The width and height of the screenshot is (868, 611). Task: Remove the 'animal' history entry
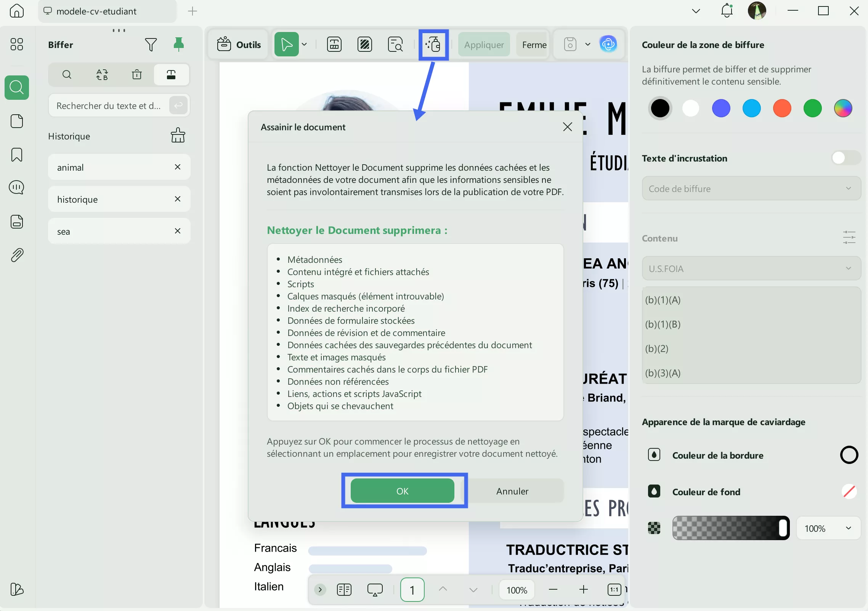177,167
